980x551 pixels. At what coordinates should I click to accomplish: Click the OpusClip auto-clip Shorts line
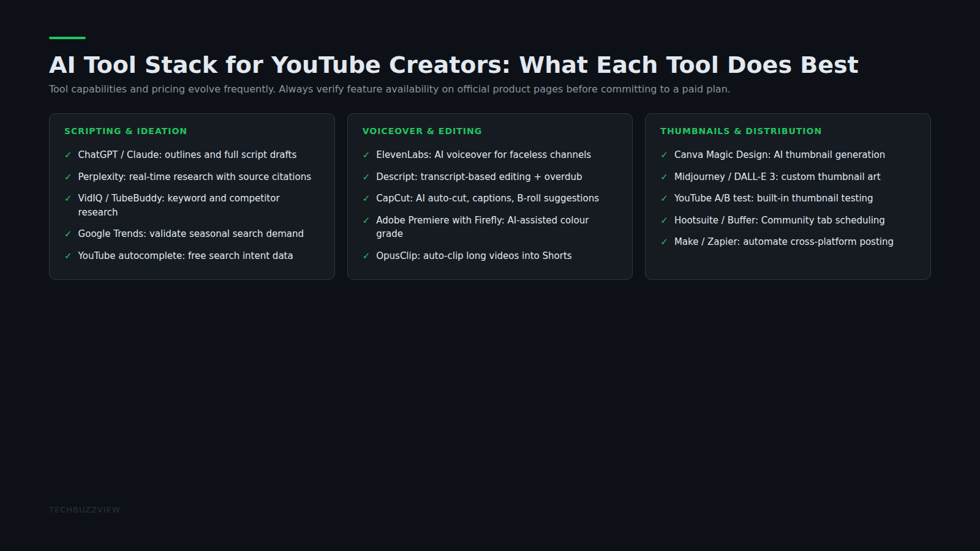474,256
